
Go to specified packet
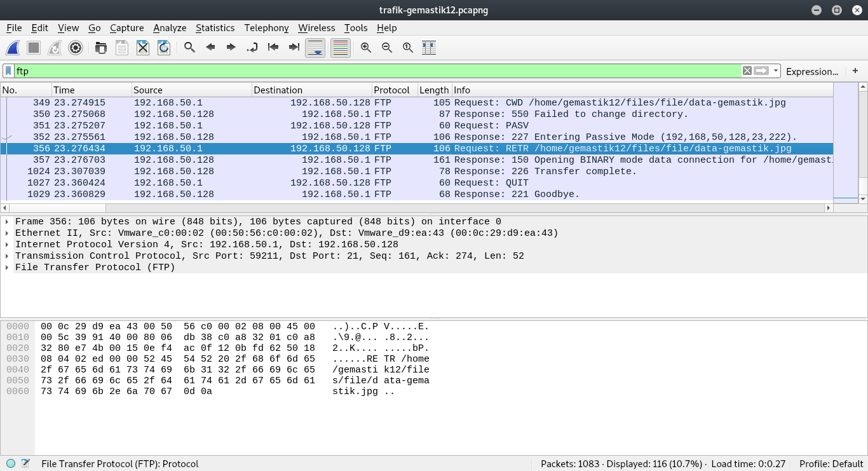(252, 48)
